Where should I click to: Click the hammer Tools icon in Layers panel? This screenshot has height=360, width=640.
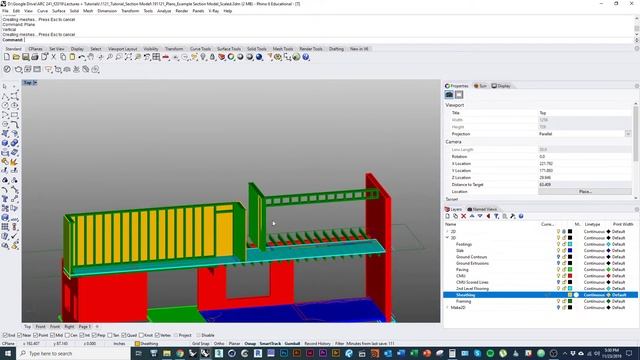tap(513, 216)
